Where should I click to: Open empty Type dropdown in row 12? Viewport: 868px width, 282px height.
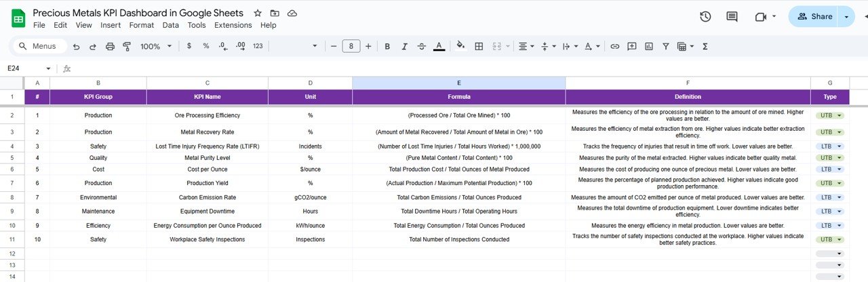(x=830, y=254)
